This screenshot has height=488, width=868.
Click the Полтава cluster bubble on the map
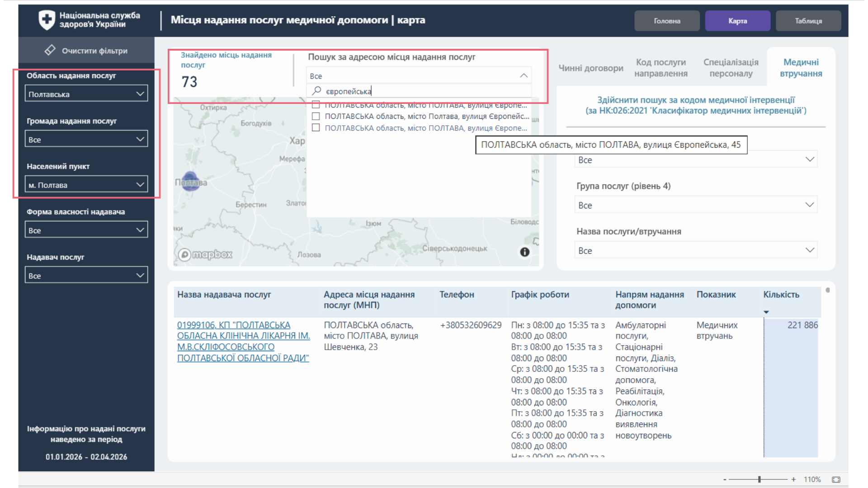[x=190, y=181]
